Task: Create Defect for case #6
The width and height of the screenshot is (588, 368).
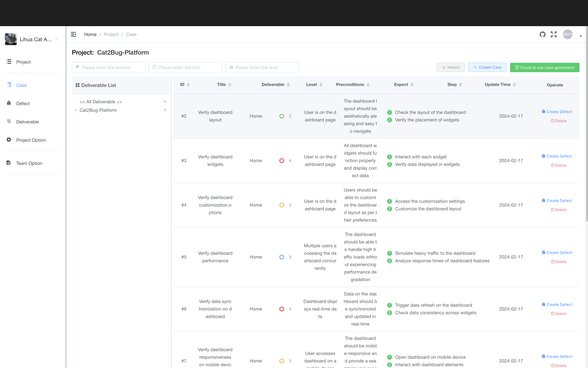Action: [x=557, y=305]
